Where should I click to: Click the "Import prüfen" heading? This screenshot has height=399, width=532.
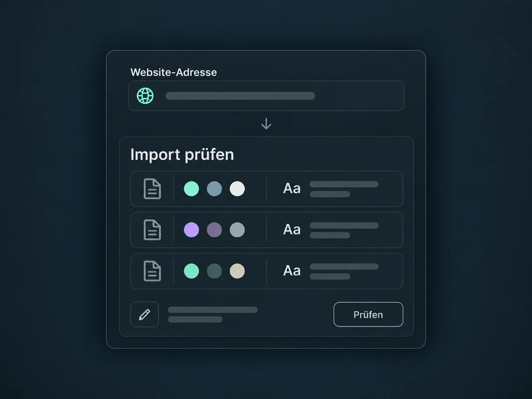182,155
